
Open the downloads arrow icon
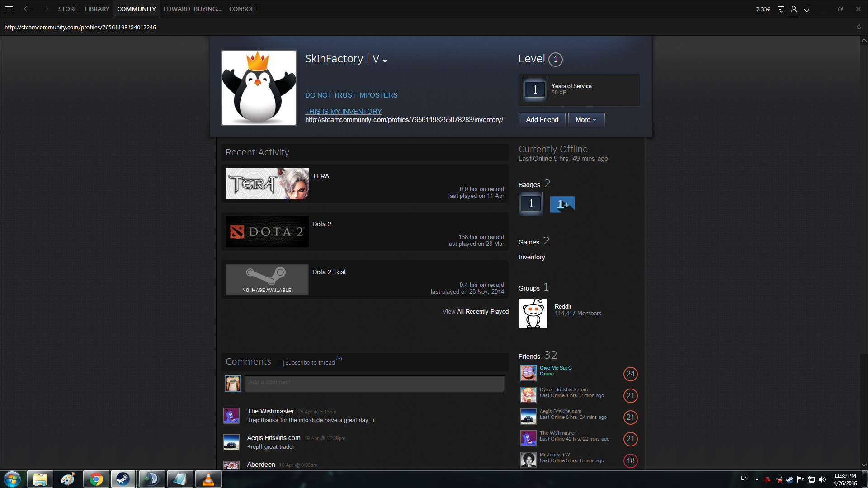click(x=807, y=9)
